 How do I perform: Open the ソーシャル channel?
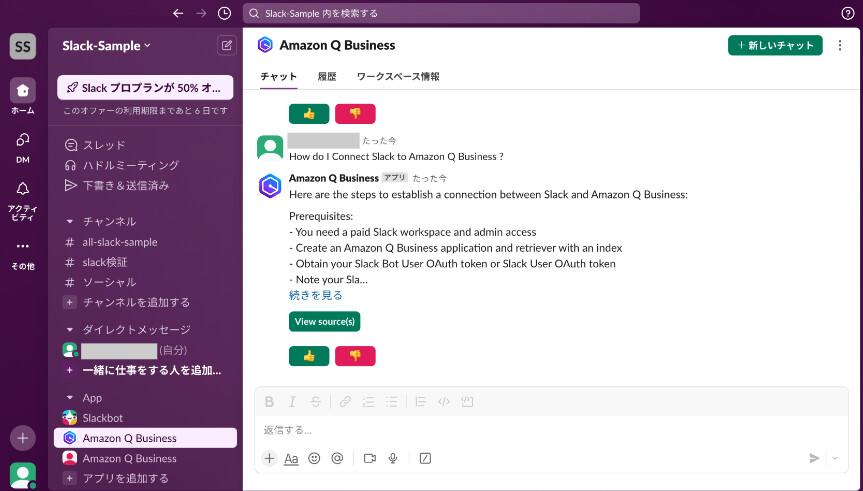pyautogui.click(x=145, y=282)
